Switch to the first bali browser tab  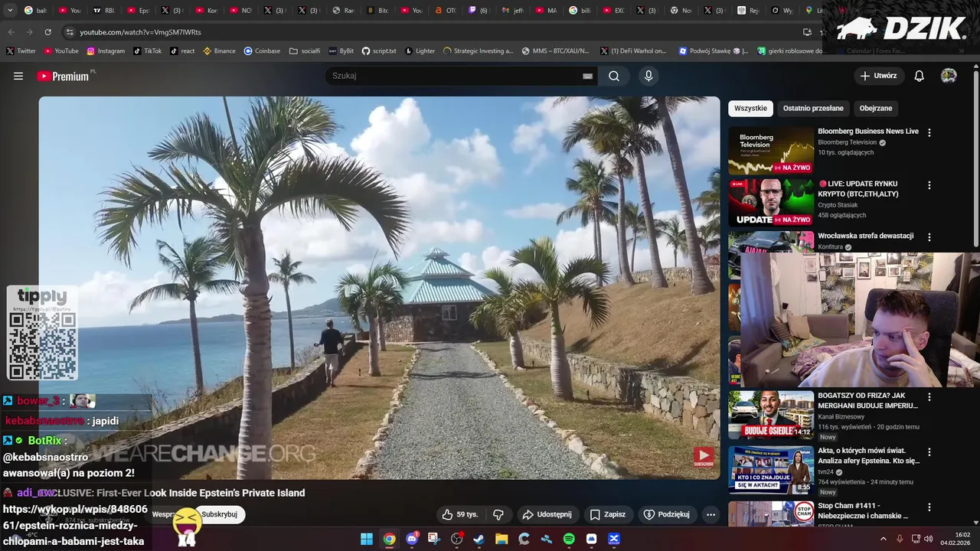click(35, 11)
